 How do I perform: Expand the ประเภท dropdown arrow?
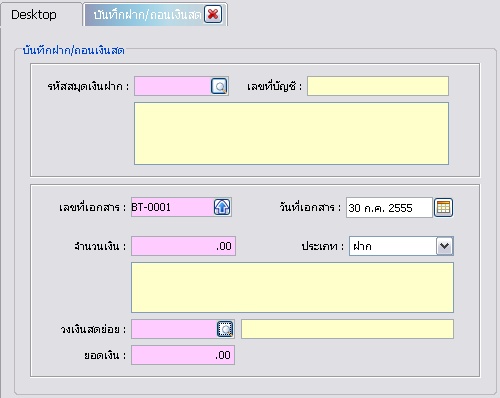coord(445,246)
